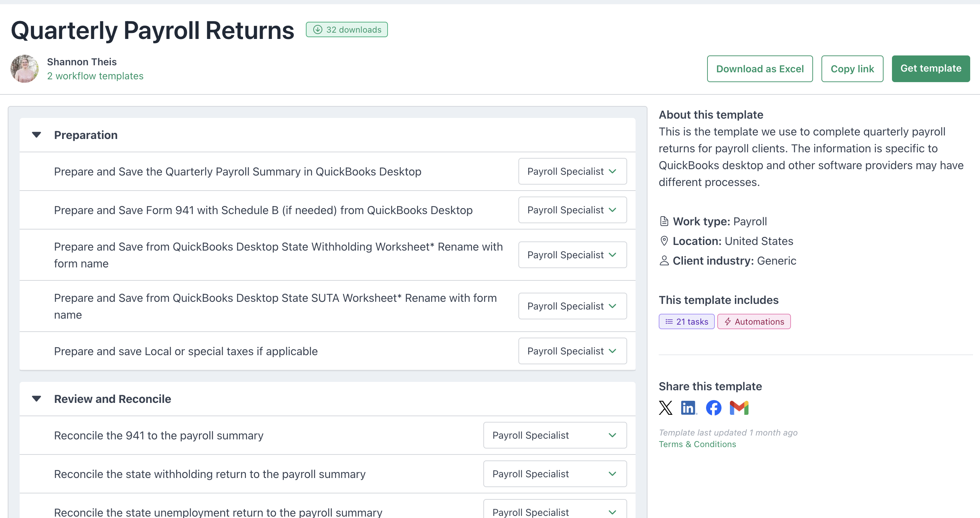
Task: Click 'Template last updated 1 month ago' text
Action: tap(728, 433)
